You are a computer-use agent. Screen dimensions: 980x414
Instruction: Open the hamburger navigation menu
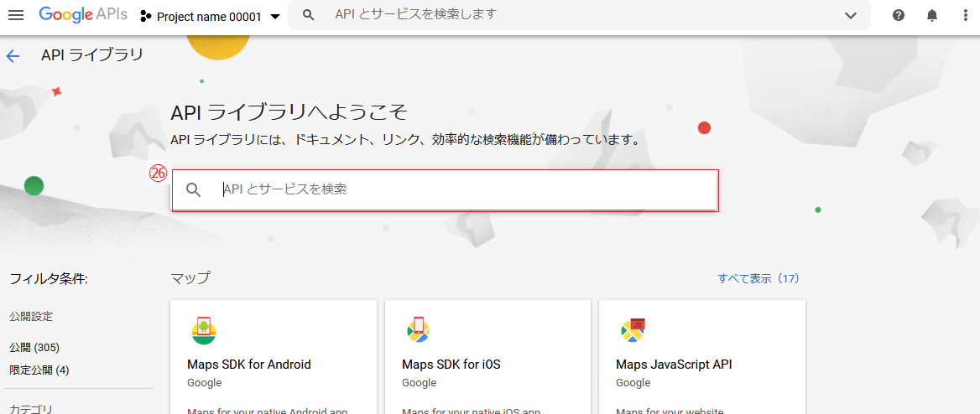(x=16, y=15)
